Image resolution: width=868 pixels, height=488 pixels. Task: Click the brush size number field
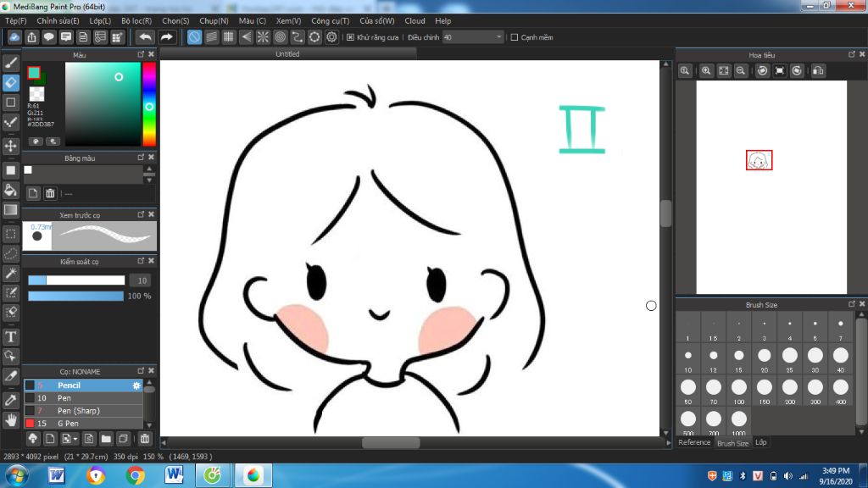tap(142, 280)
